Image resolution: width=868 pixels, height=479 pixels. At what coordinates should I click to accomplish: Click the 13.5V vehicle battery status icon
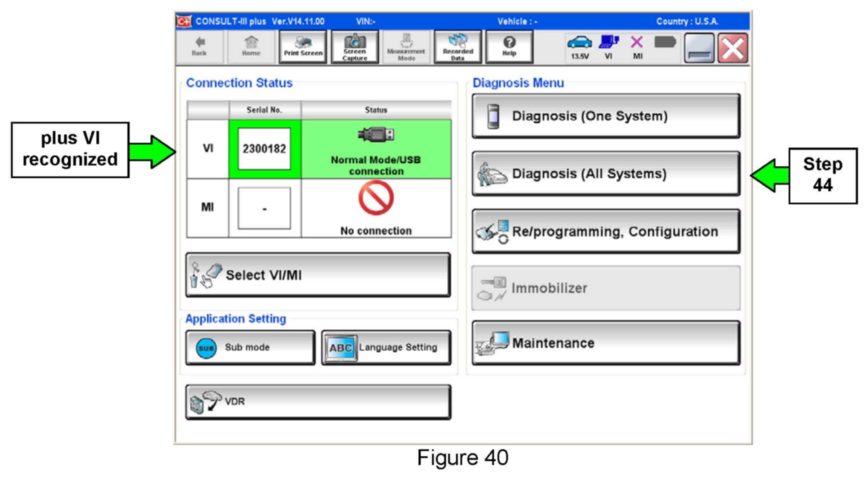point(580,47)
